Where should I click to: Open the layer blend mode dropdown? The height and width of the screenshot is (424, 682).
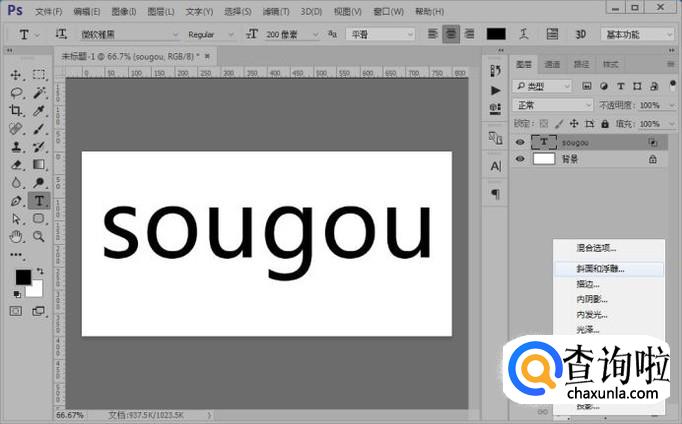[x=552, y=105]
